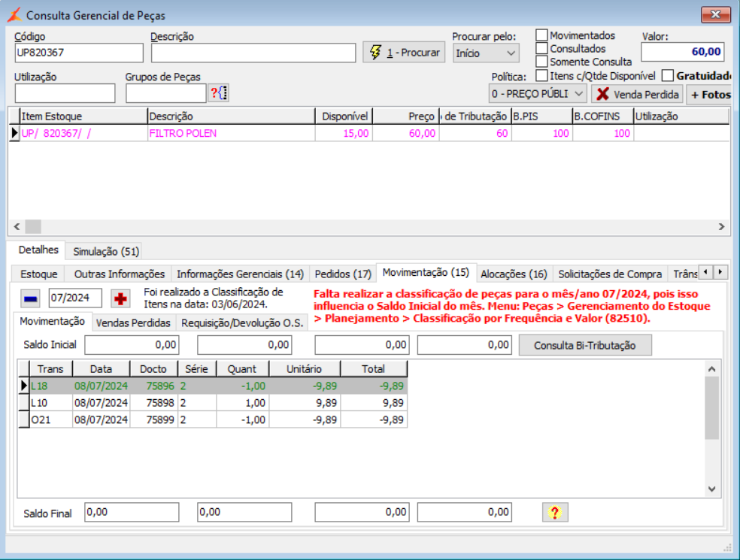This screenshot has width=740, height=560.
Task: Select the inner Movimentação sub-tab
Action: [x=53, y=322]
